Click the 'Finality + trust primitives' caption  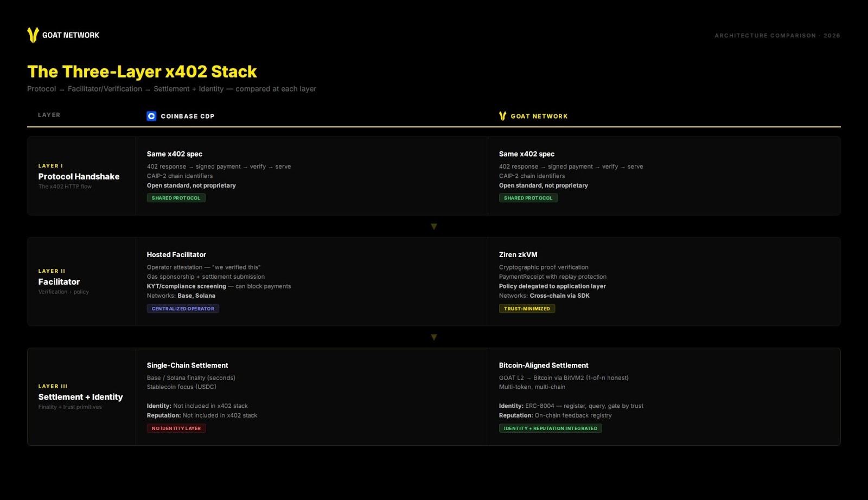[x=70, y=407]
